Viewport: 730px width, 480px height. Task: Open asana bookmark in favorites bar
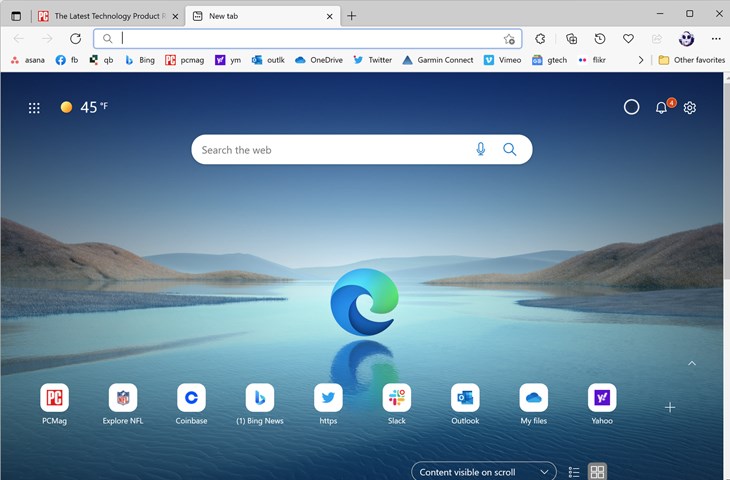(x=28, y=60)
